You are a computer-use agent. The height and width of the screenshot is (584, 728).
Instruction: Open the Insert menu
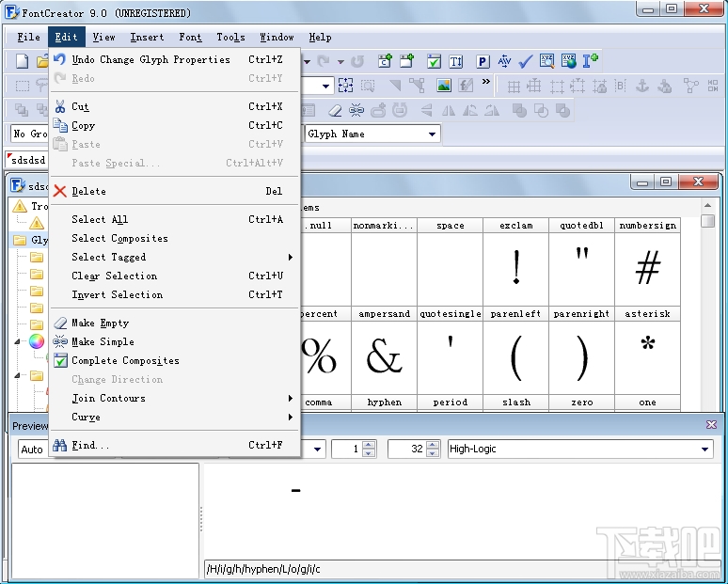point(147,37)
